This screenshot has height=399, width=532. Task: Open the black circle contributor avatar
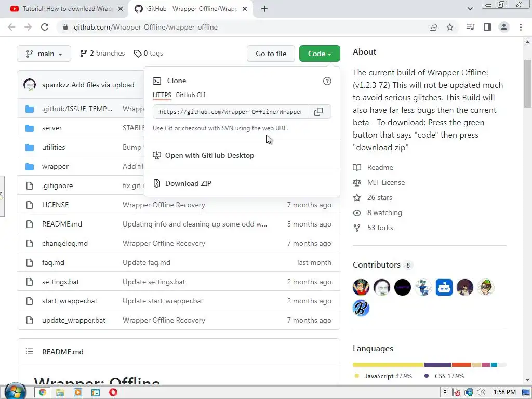[x=403, y=287]
